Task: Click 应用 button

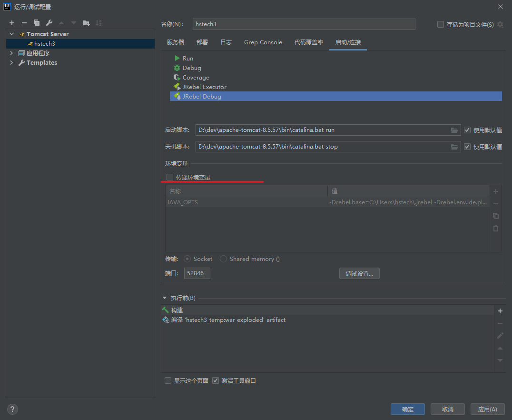Action: [488, 409]
